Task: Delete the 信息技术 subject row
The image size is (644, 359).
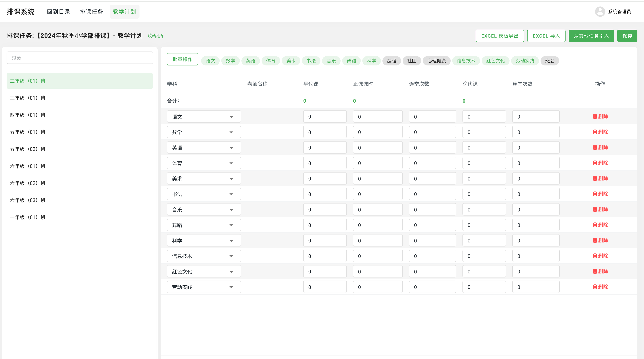Action: (600, 256)
